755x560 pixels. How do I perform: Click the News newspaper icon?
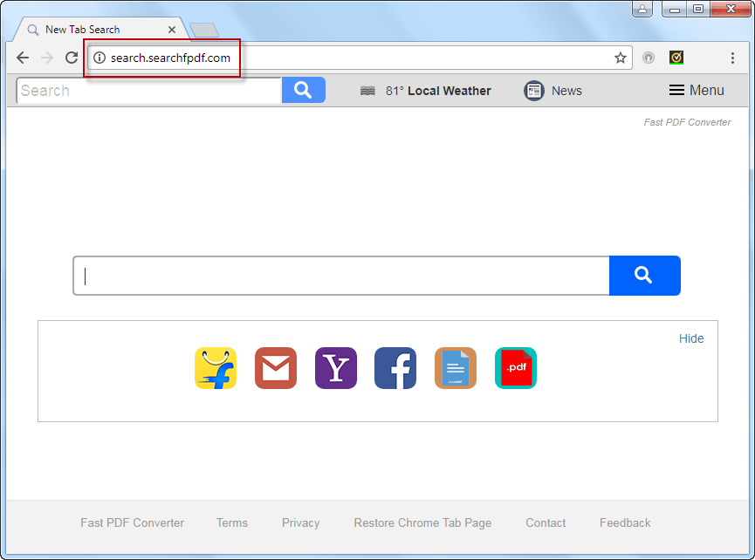[534, 91]
